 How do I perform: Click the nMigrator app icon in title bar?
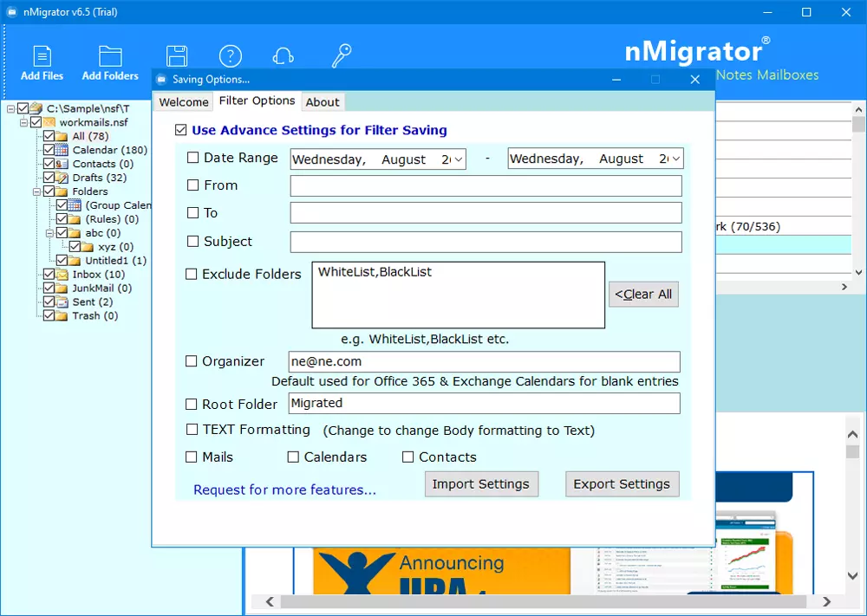[x=11, y=12]
